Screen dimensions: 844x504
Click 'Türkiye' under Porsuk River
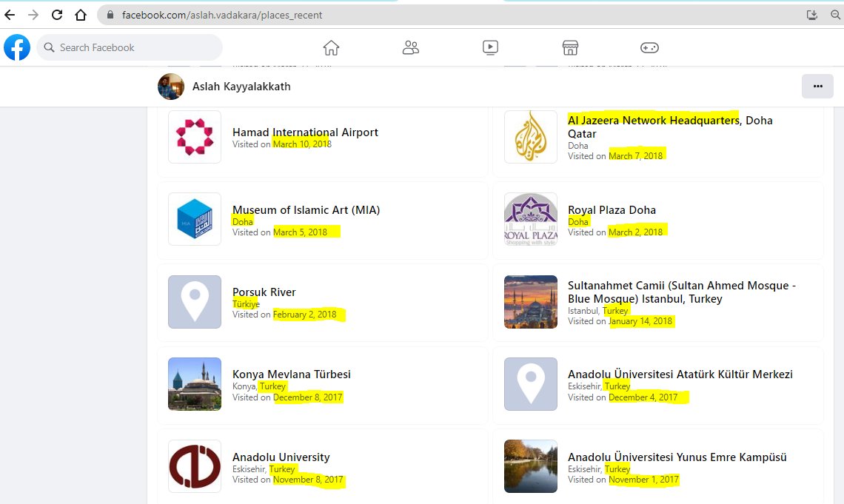[246, 304]
